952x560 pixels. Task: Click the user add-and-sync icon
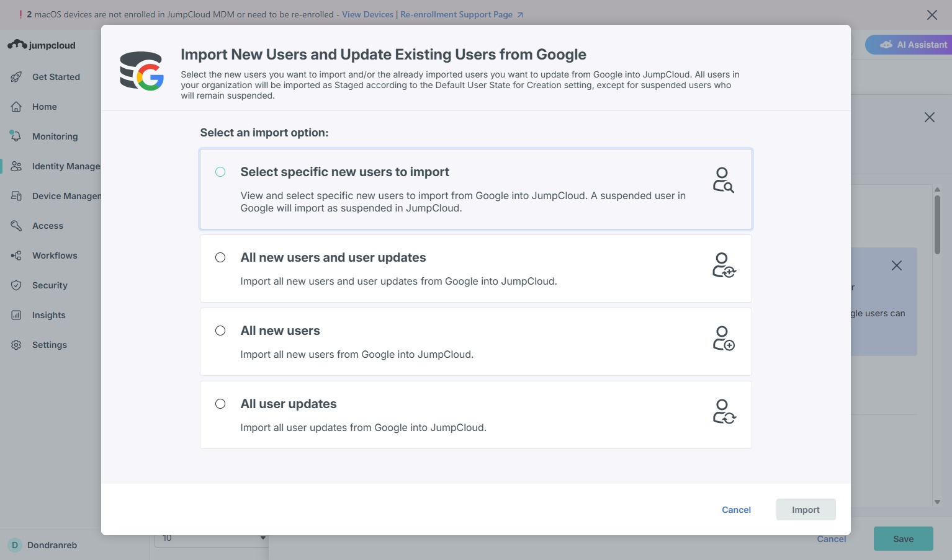pyautogui.click(x=724, y=265)
